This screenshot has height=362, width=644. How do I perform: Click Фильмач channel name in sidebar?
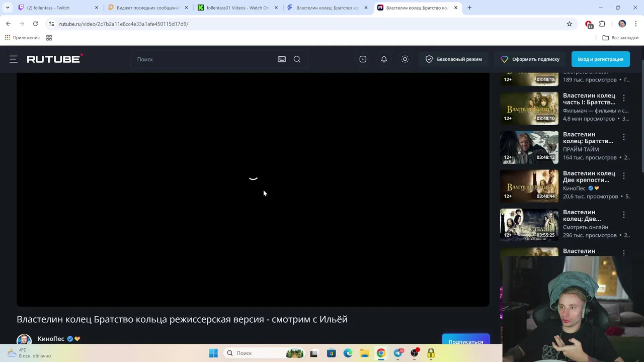(596, 111)
